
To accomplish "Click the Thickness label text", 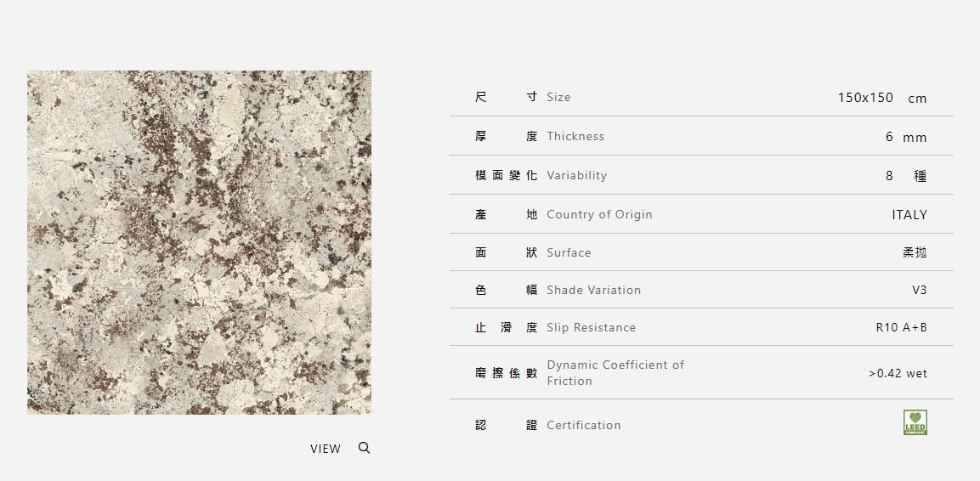I will pos(575,136).
